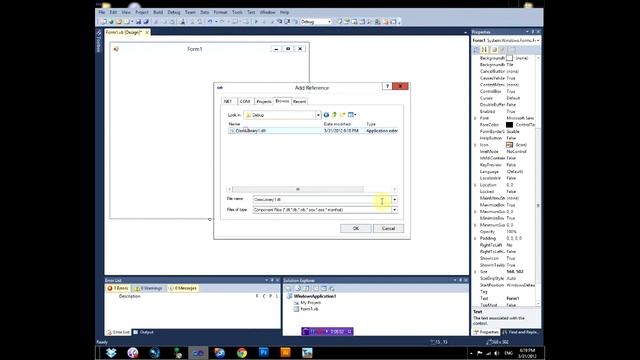The image size is (640, 360).
Task: Click the Text property value Form1
Action: pyautogui.click(x=513, y=298)
